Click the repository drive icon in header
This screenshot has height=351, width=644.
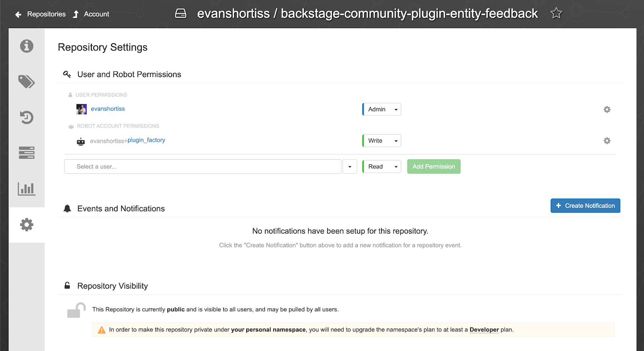(181, 14)
